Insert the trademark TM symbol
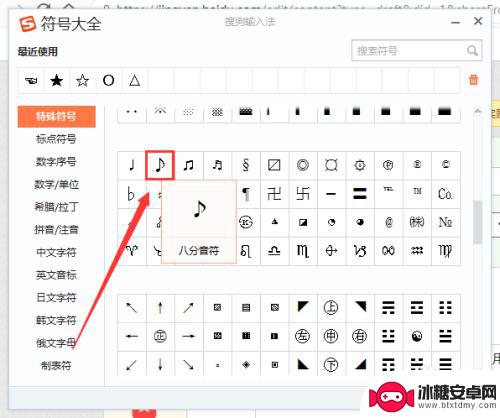Viewport: 500px width, 418px height. click(x=417, y=194)
